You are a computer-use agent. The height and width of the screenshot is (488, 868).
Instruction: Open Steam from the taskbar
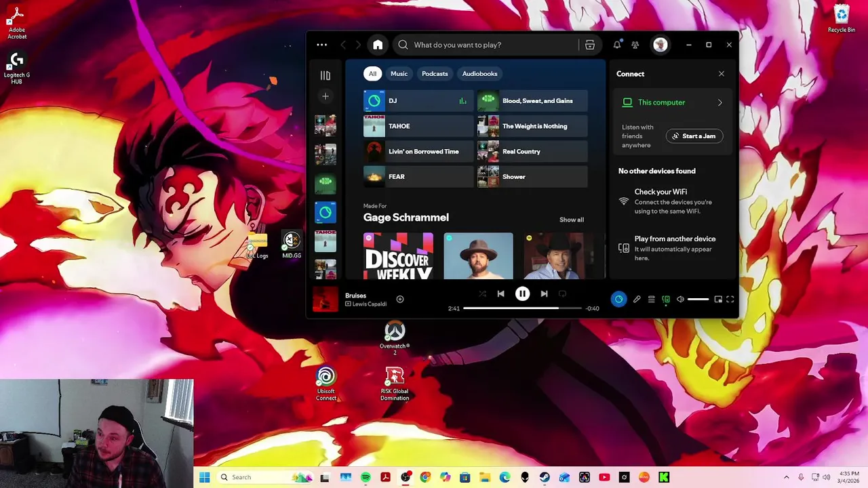pos(545,477)
